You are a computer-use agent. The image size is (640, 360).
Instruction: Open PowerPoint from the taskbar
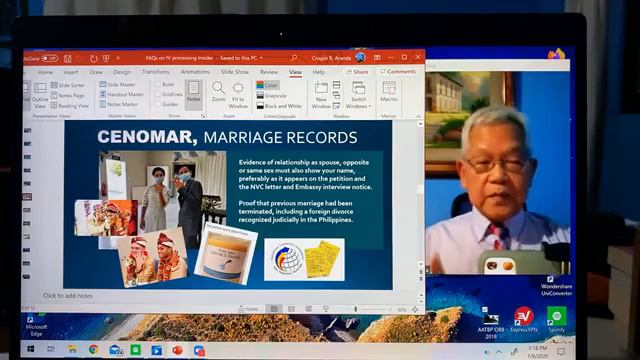tap(178, 350)
